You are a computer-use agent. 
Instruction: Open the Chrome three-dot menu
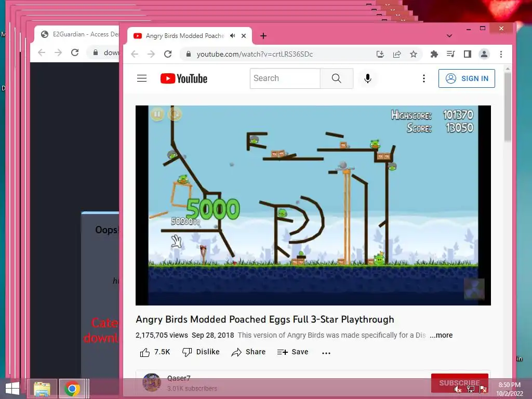501,54
